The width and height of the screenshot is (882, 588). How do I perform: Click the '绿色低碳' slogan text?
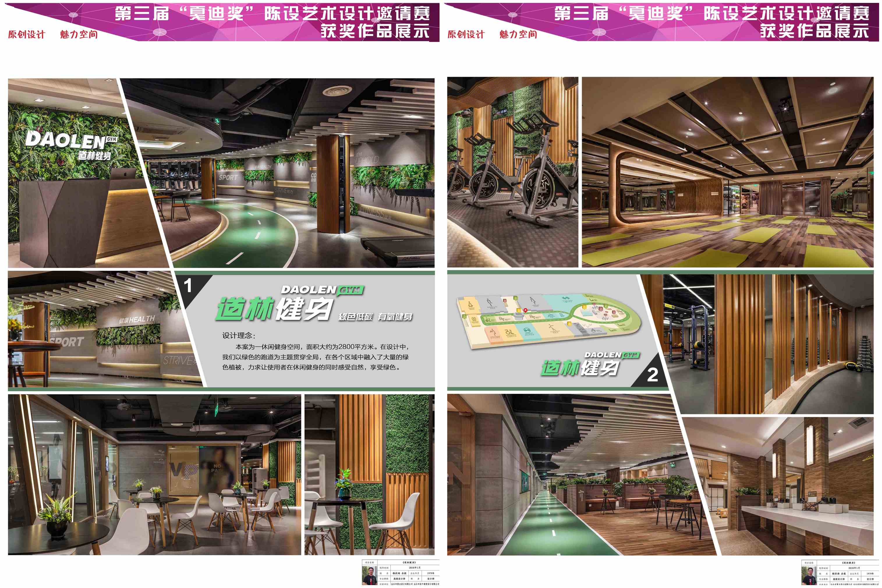pos(355,317)
